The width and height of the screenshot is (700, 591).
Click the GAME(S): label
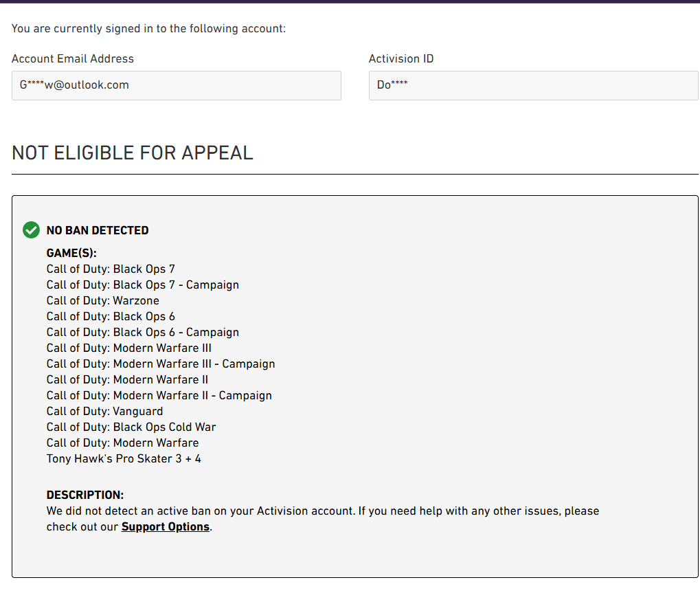click(71, 254)
